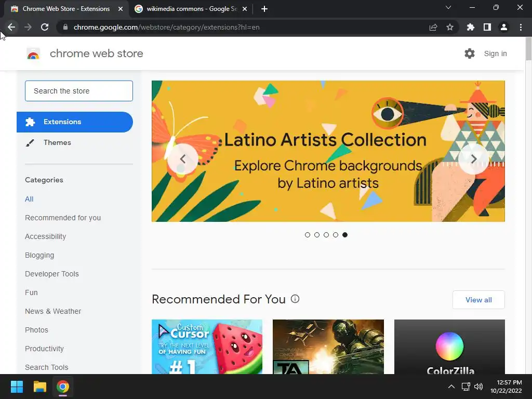Open the network tray icon
This screenshot has width=532, height=399.
[466, 387]
